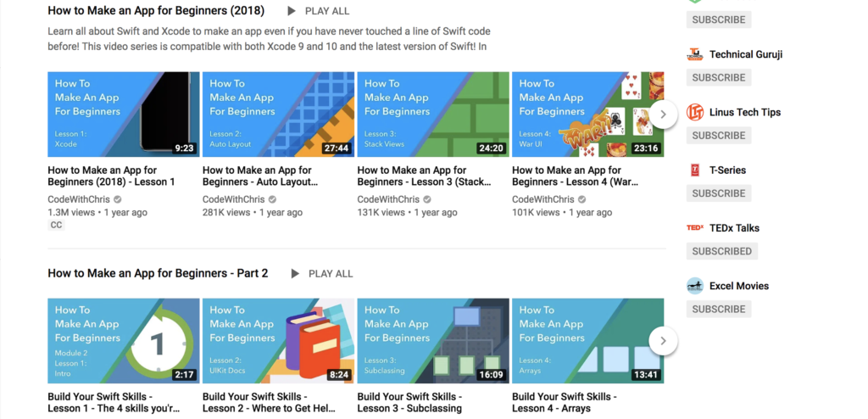868x419 pixels.
Task: Show next videos in the 2018 playlist row
Action: tap(663, 115)
